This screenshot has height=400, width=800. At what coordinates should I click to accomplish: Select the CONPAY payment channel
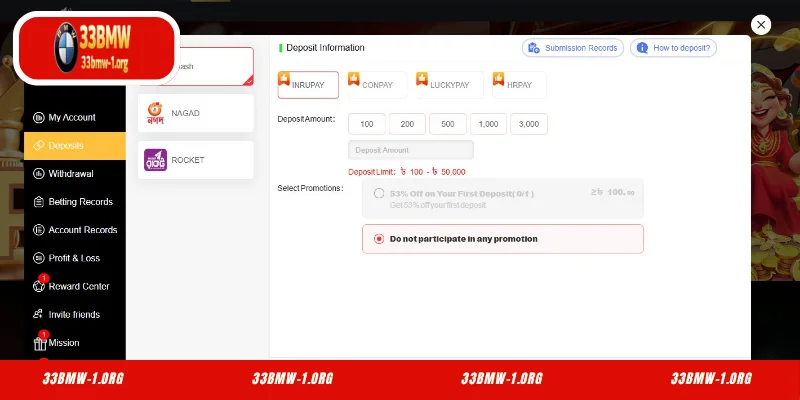[x=377, y=85]
